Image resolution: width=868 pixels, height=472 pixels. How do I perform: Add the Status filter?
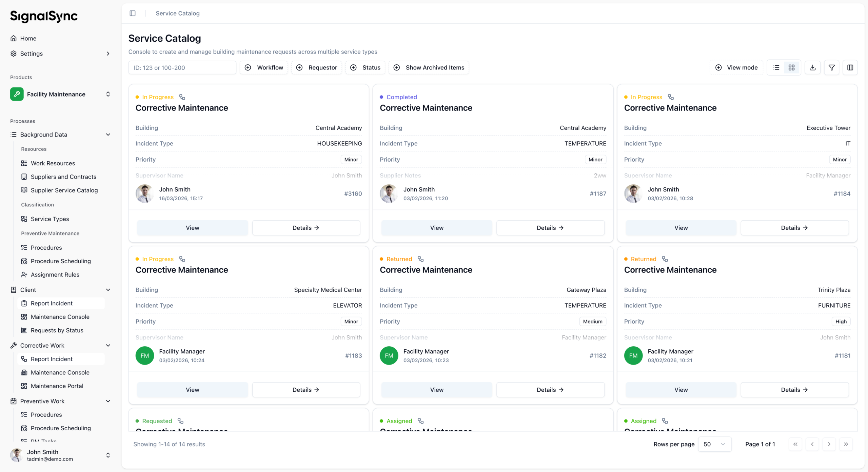tap(365, 67)
